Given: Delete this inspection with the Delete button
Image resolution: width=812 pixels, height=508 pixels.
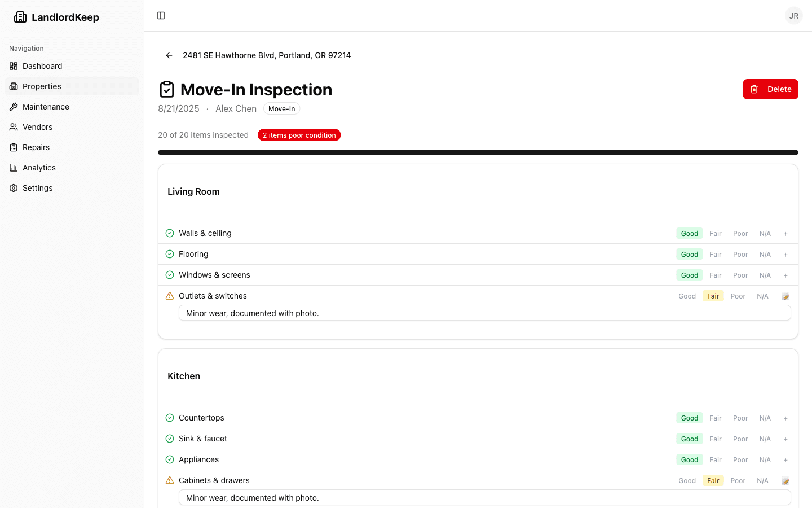Looking at the screenshot, I should pos(771,89).
